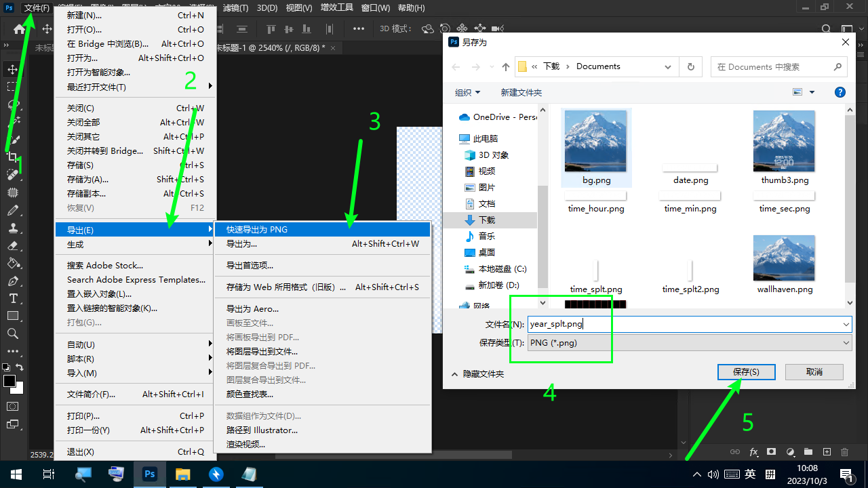This screenshot has height=488, width=868.
Task: Select the Clone Stamp tool
Action: pos(12,228)
